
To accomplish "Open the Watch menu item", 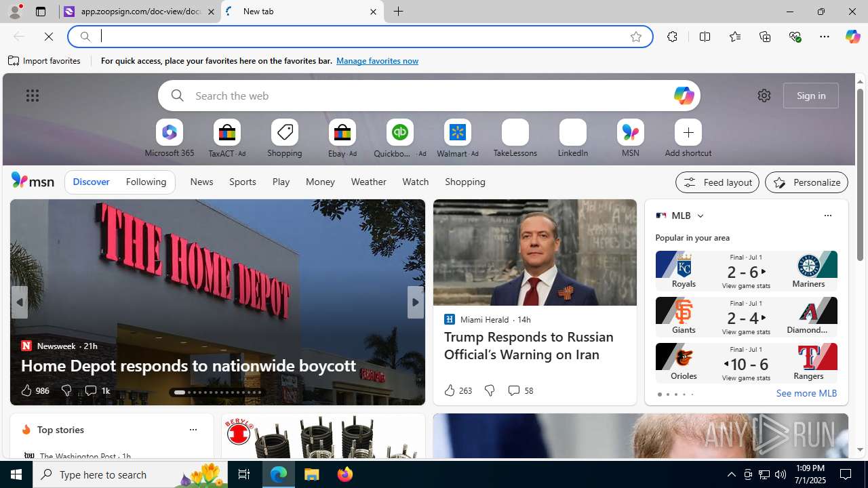I will [415, 182].
